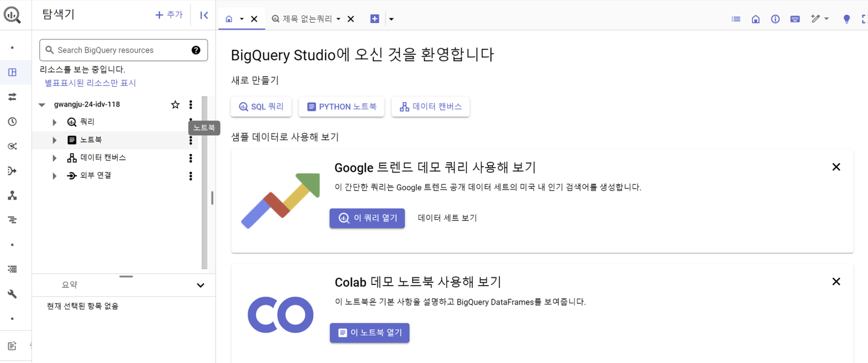Open more options for 데이터 캔버스

[x=191, y=158]
